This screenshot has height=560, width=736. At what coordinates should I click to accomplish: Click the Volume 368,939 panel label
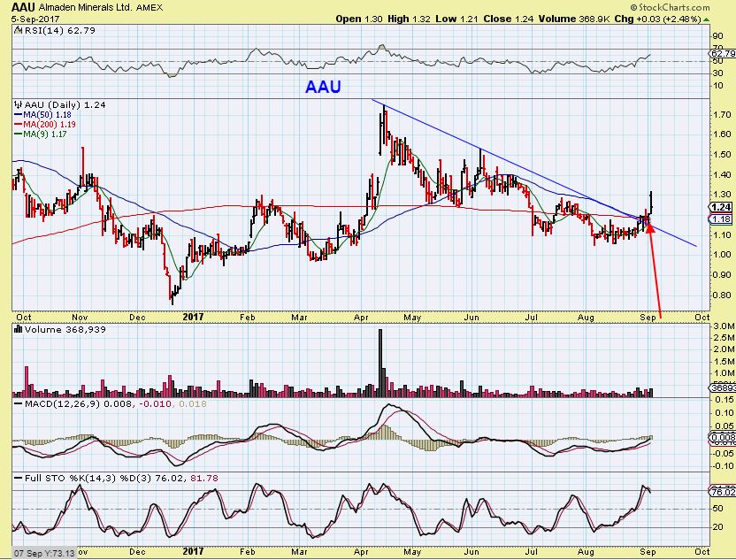click(65, 329)
